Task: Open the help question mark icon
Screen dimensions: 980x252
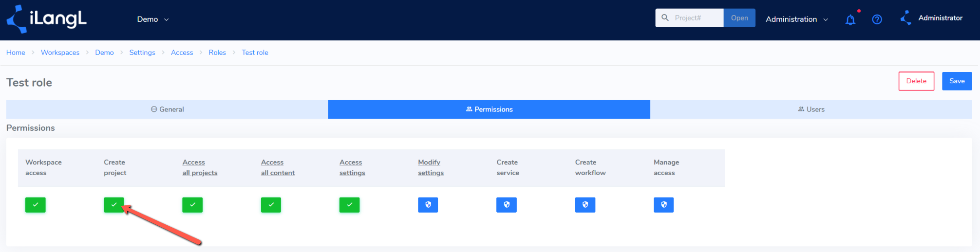Action: [877, 19]
